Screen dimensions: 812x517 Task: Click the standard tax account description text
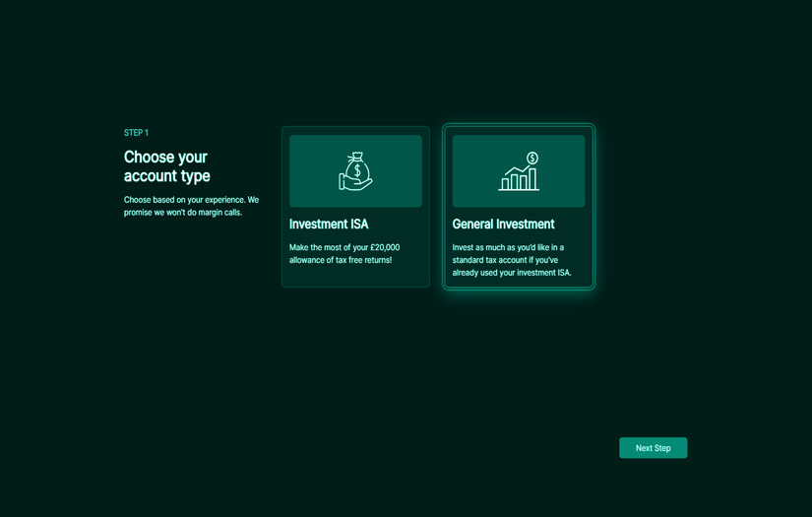click(511, 260)
